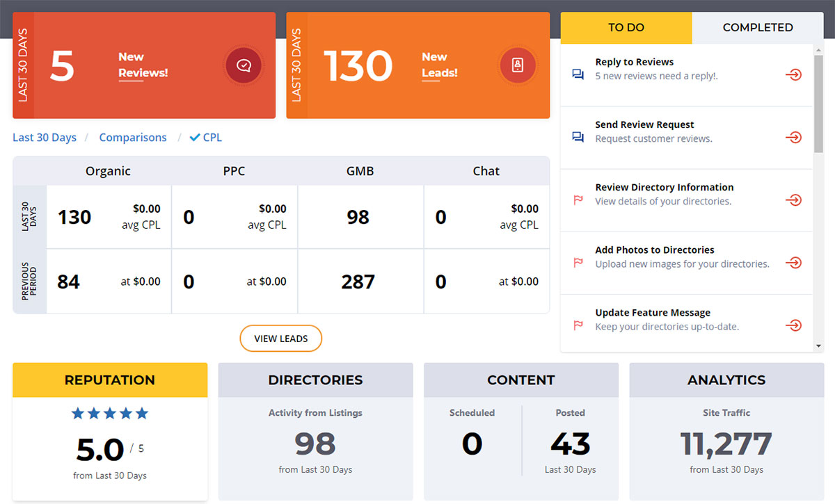
Task: Click the chat icon beside Send Review Request
Action: [x=578, y=138]
